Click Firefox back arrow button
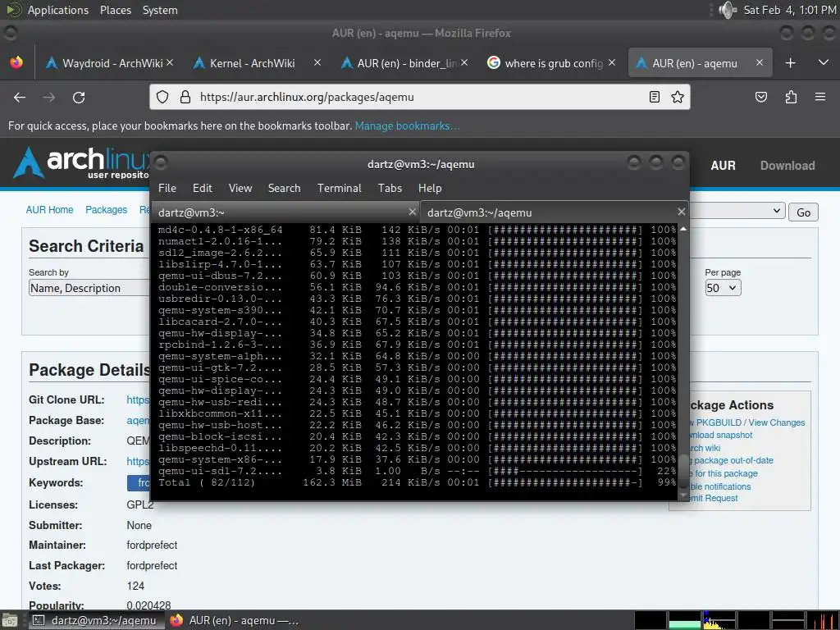 (20, 98)
